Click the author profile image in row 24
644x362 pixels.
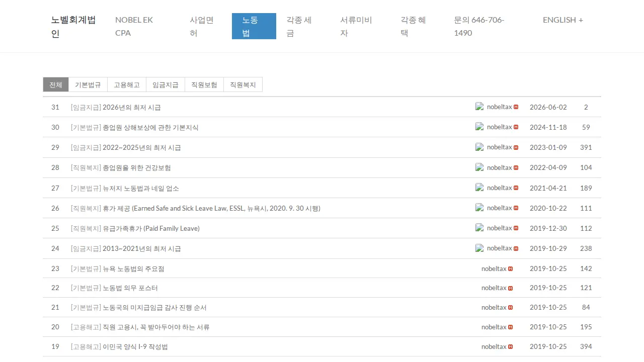[x=479, y=248]
